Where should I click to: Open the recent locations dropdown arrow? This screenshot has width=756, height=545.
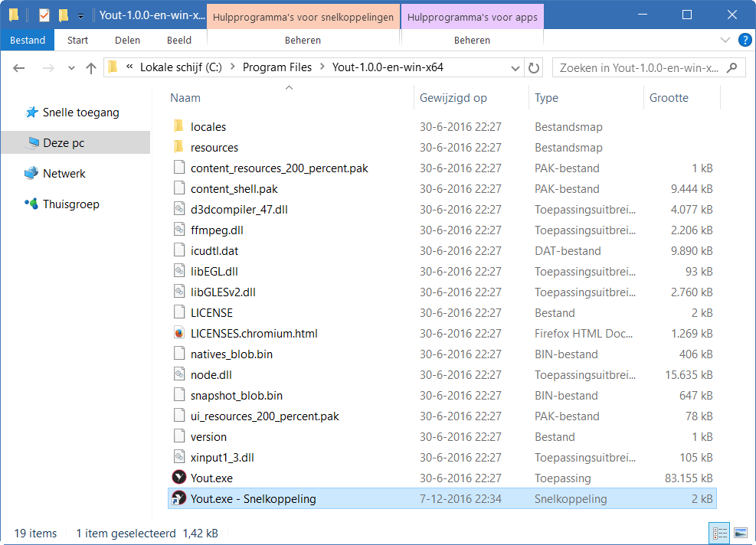(x=71, y=68)
